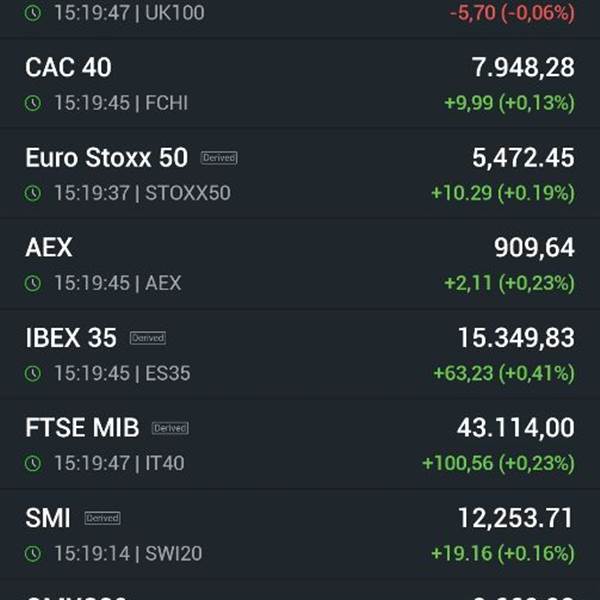Open the IBEX 35 index title
The height and width of the screenshot is (600, 600).
click(x=71, y=338)
